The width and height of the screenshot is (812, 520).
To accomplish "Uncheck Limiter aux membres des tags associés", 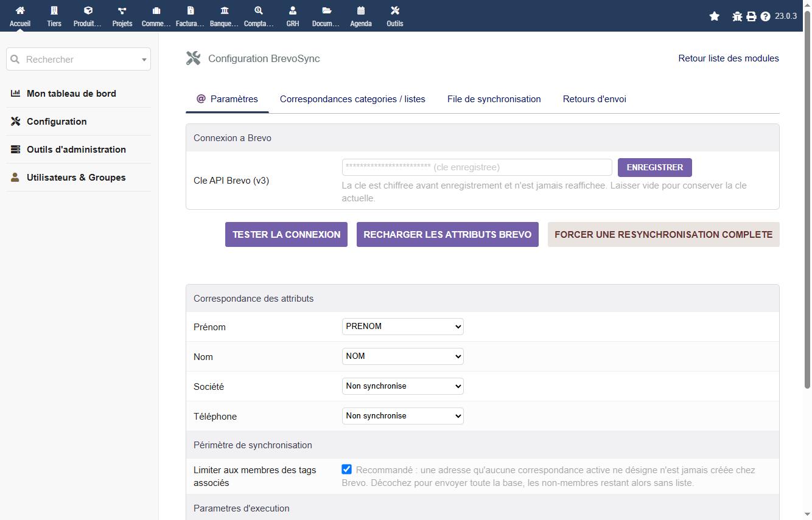I will point(347,469).
